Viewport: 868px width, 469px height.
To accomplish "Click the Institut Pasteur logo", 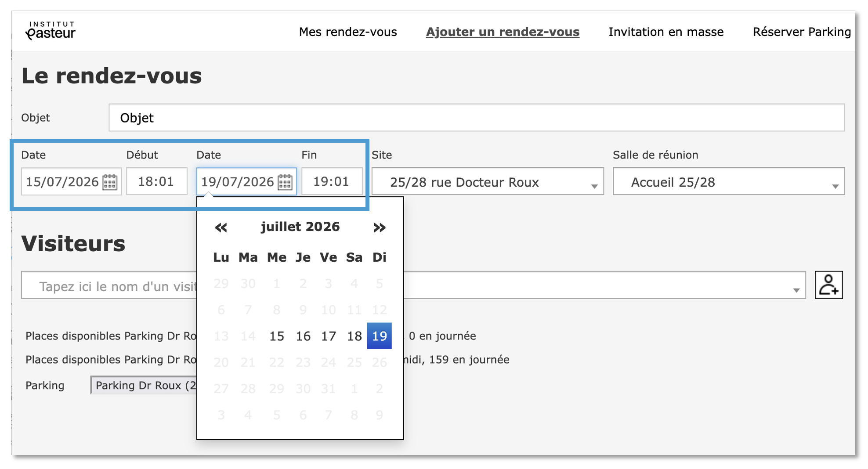I will [51, 31].
